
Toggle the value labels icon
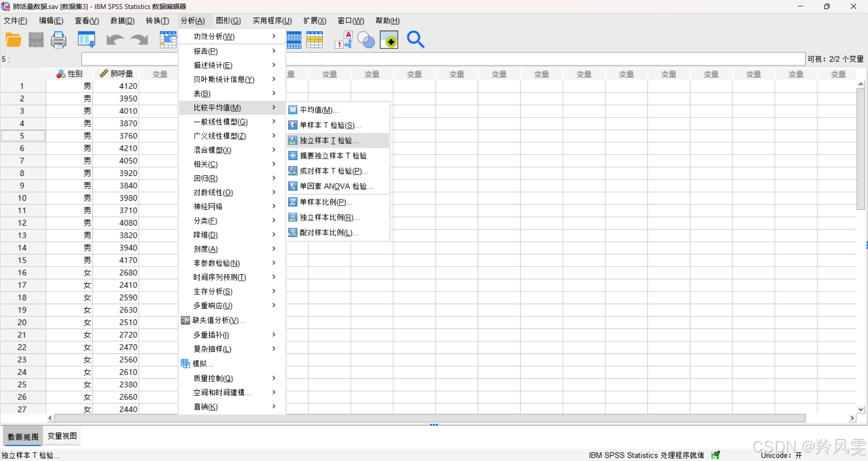pos(344,40)
